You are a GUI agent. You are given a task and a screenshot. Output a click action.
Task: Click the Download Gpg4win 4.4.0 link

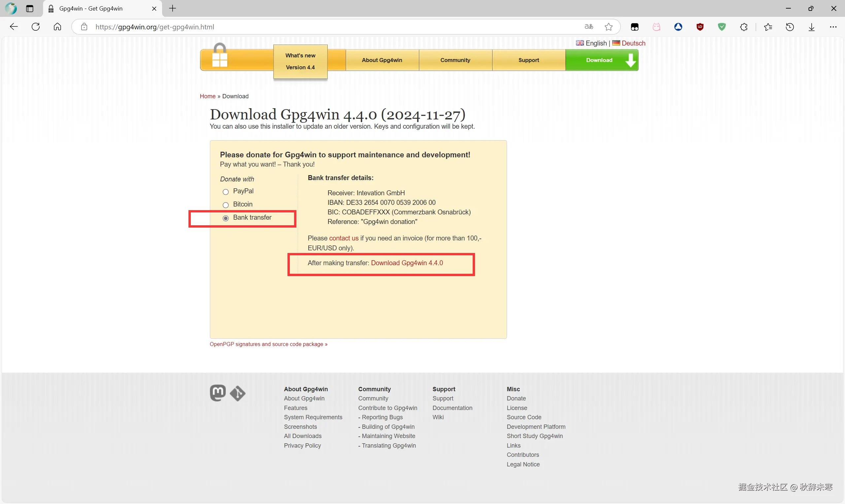tap(407, 263)
